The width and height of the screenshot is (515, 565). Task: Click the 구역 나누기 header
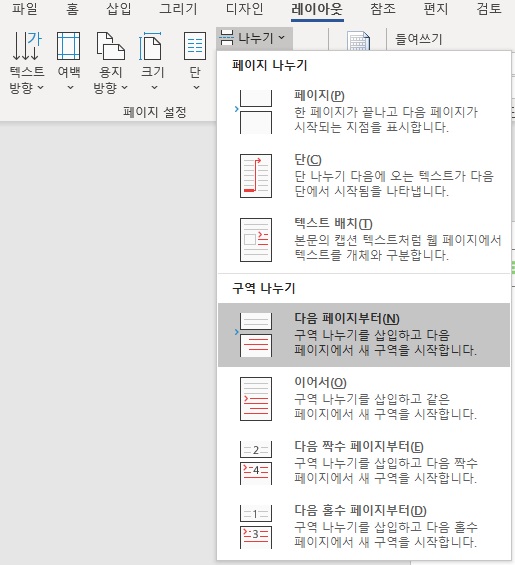pos(264,288)
